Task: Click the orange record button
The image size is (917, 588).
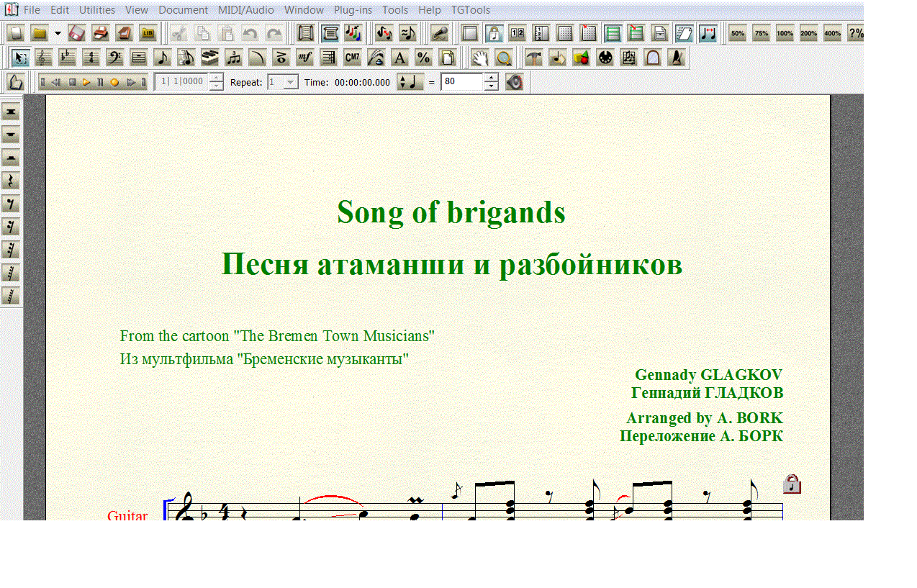Action: pyautogui.click(x=114, y=82)
